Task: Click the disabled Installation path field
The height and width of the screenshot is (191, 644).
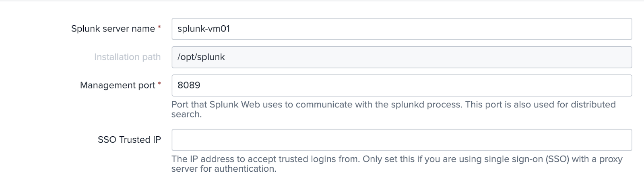Action: pos(401,57)
